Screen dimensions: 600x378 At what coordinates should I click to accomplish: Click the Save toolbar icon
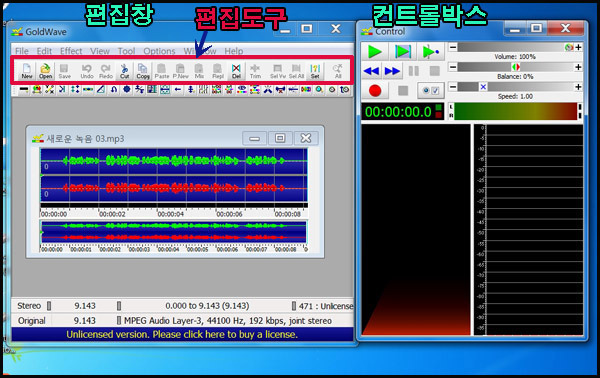64,71
